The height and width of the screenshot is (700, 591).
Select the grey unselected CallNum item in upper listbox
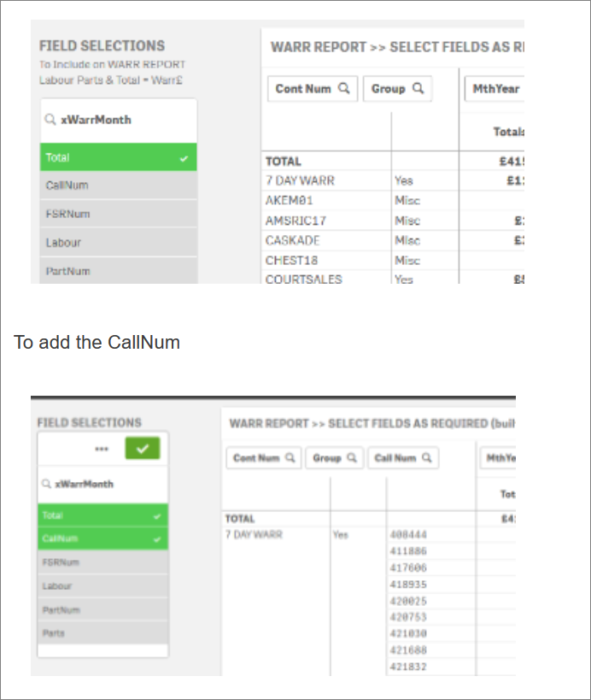click(118, 185)
